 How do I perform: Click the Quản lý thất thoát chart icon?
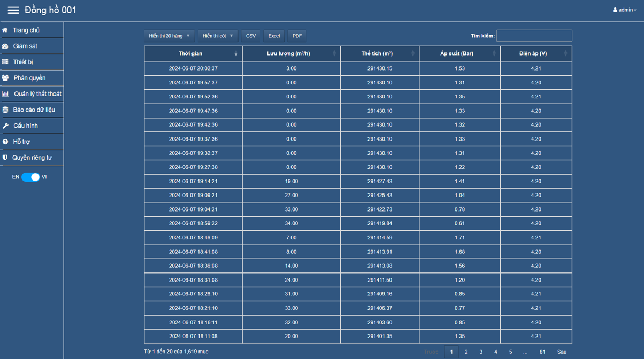[x=5, y=94]
